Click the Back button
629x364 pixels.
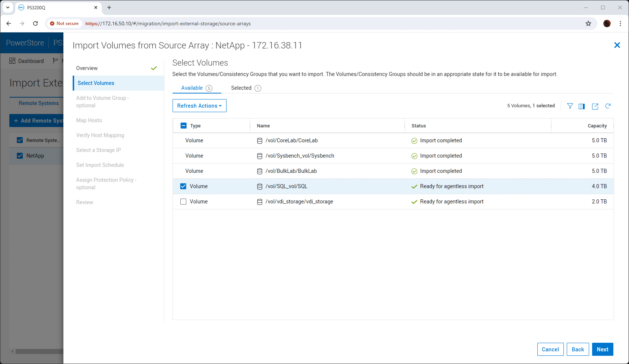(578, 349)
